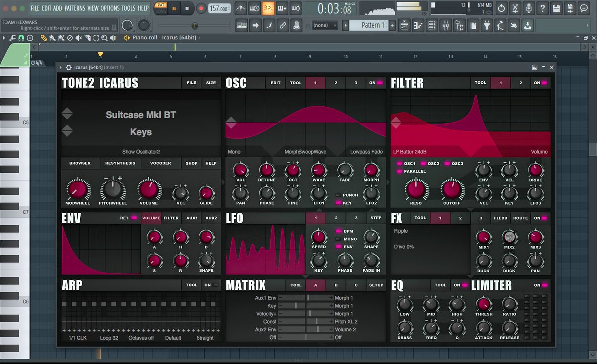Screen dimensions: 597x364
Task: Click the VOCODER button
Action: click(161, 163)
